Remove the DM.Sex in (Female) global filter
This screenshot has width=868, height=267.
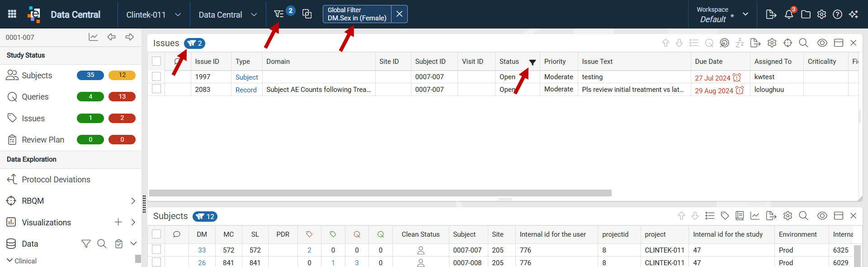[x=399, y=14]
